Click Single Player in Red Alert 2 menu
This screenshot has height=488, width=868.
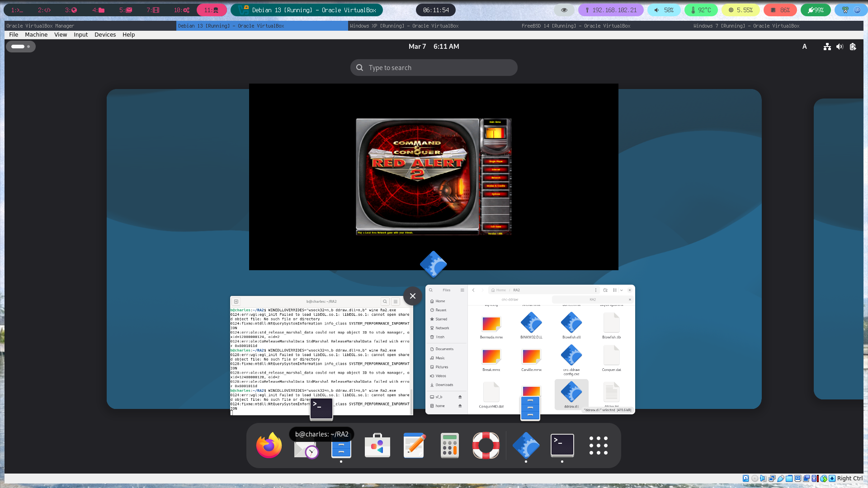pos(495,161)
